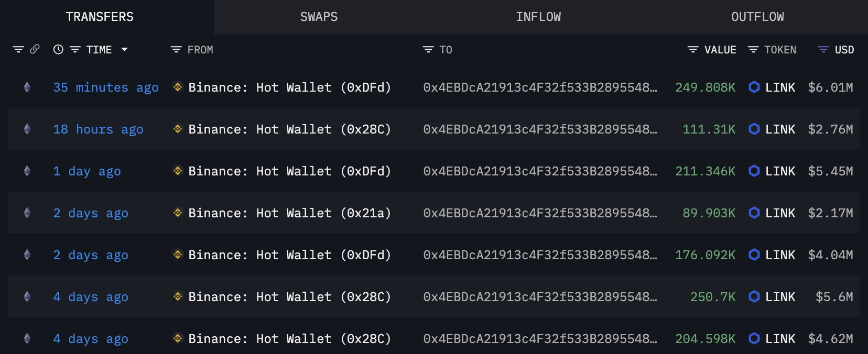Open the TIME sort dropdown arrow
This screenshot has width=868, height=354.
pos(124,49)
